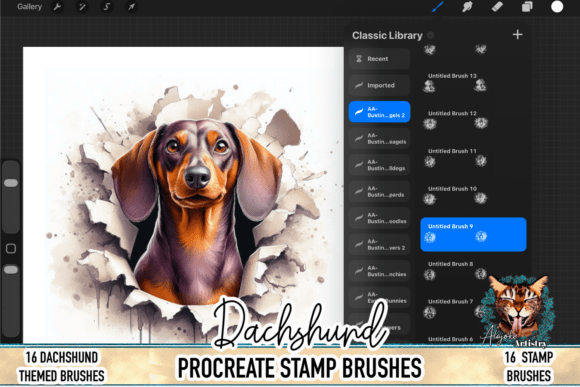Click the hourglass icon beside Recent
This screenshot has width=580, height=387.
[x=359, y=59]
